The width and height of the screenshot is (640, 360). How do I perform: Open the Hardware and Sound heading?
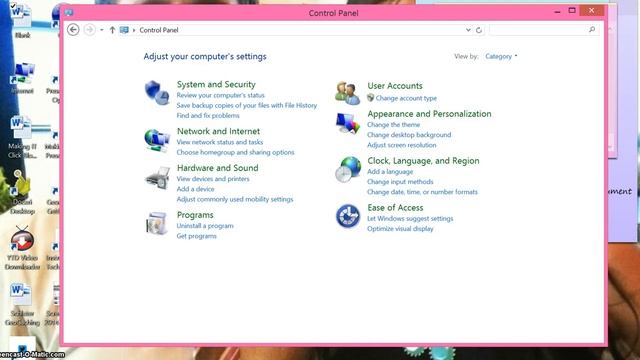pyautogui.click(x=218, y=168)
